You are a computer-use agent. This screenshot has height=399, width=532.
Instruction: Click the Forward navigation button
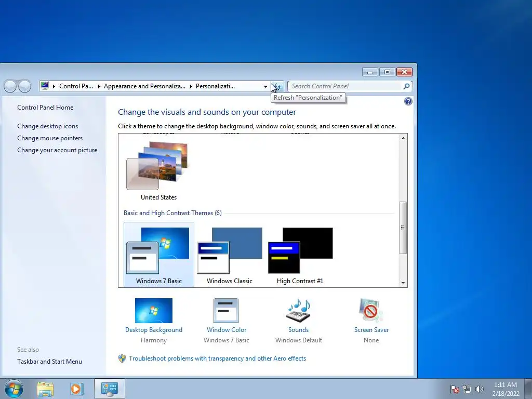[x=24, y=86]
